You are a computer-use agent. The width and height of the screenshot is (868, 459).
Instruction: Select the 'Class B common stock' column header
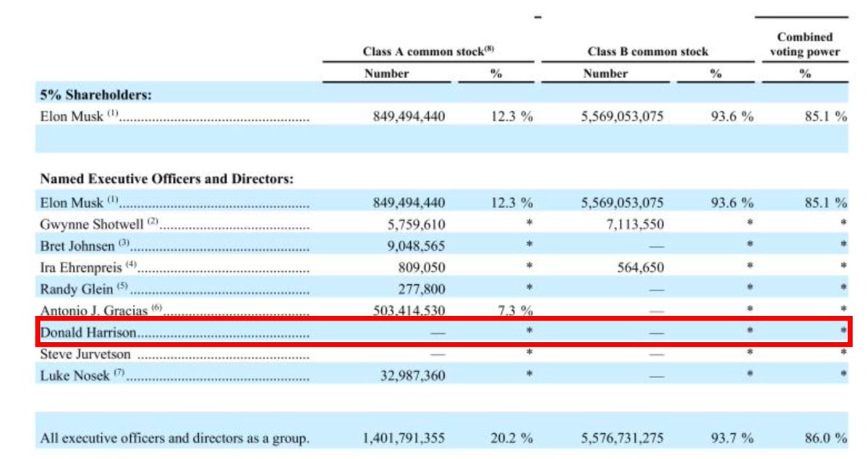(647, 51)
